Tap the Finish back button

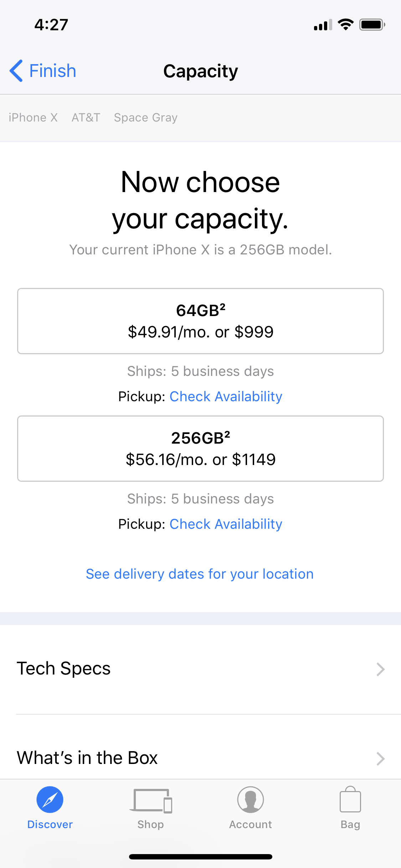[x=43, y=71]
